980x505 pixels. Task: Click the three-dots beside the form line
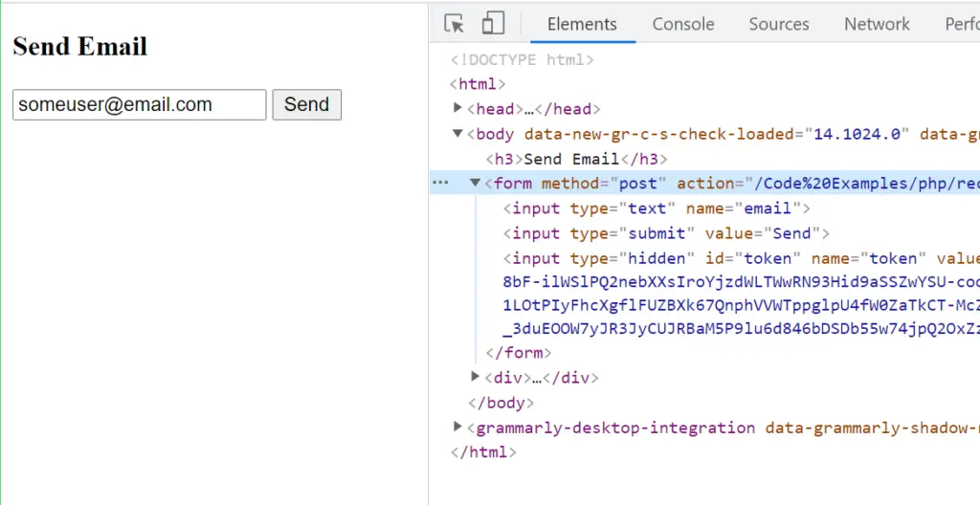(440, 183)
